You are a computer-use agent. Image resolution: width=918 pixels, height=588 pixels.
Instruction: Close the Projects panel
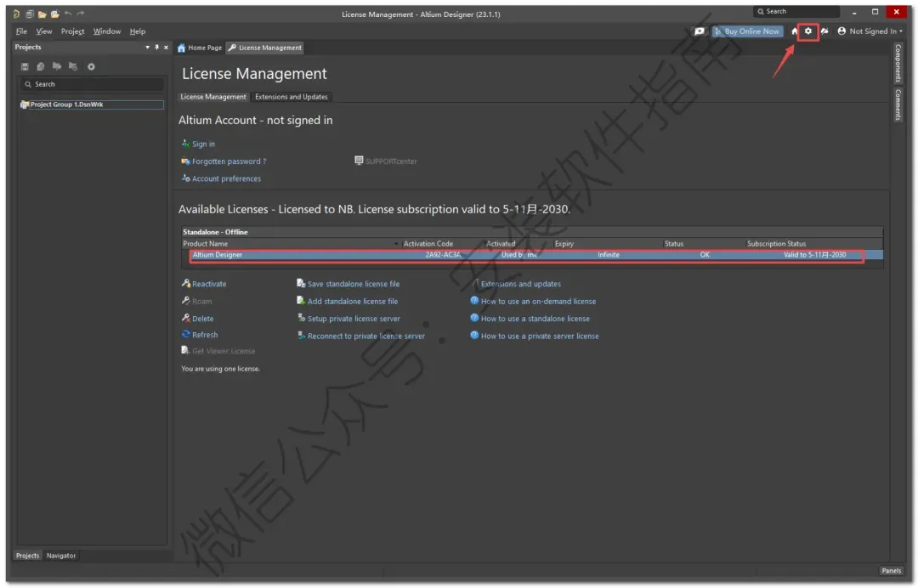[167, 48]
